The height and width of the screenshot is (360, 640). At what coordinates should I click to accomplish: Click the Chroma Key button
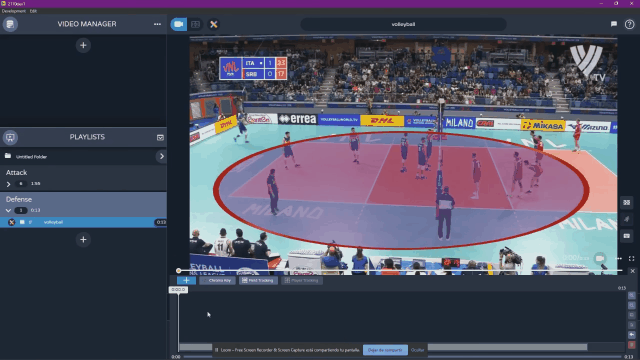click(217, 280)
